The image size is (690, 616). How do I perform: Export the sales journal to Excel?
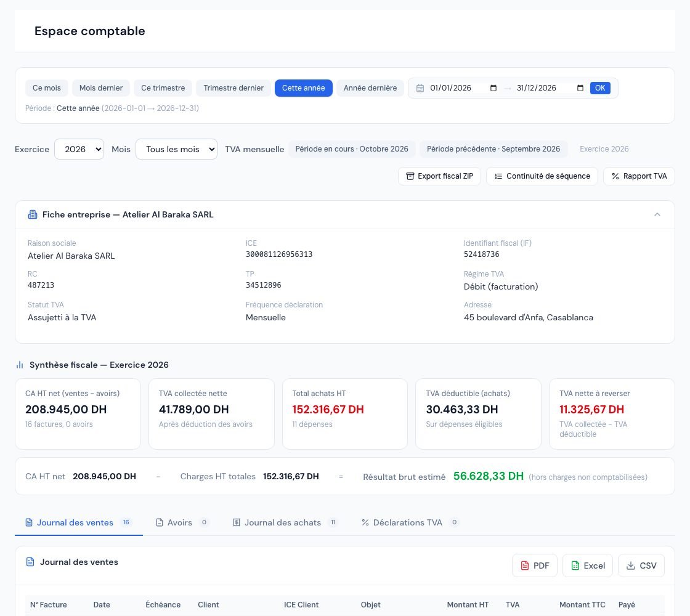pos(588,565)
